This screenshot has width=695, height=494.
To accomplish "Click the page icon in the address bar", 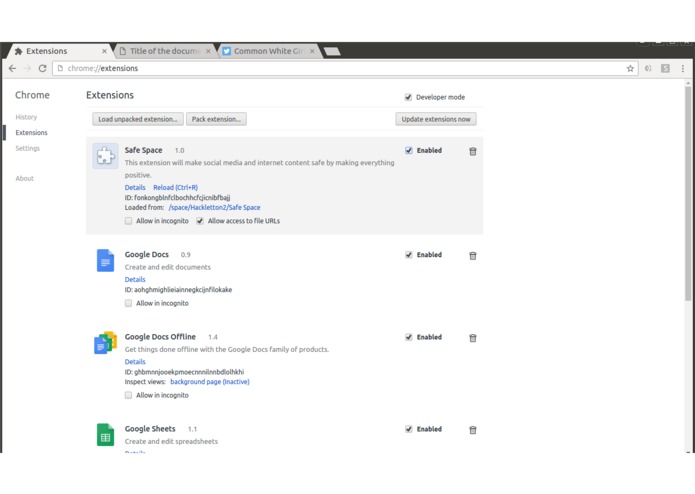I will tap(60, 68).
